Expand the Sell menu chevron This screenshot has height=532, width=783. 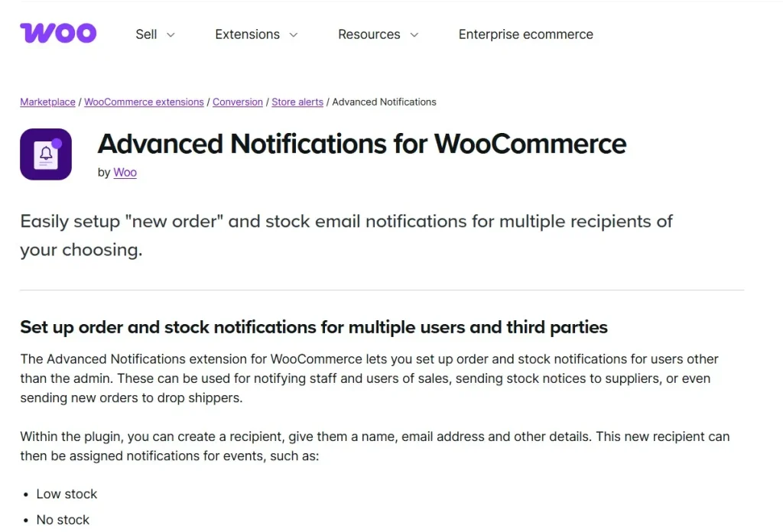click(170, 35)
